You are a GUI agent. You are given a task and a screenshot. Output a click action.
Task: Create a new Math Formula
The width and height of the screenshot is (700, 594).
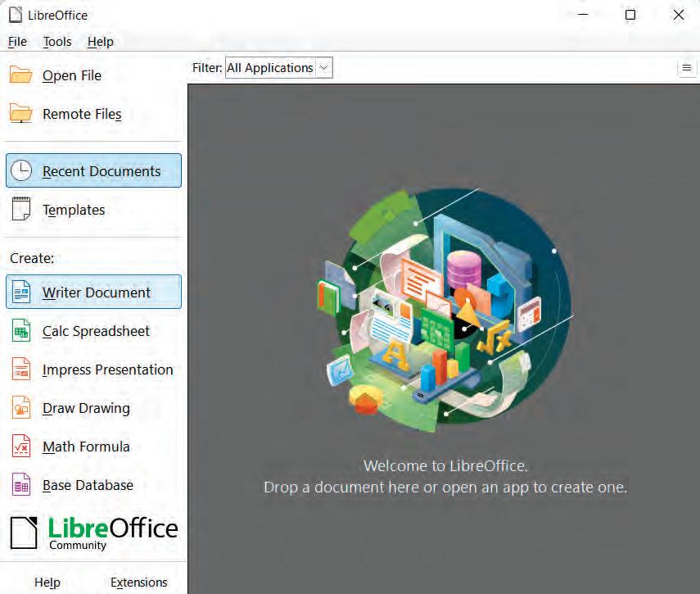point(94,447)
